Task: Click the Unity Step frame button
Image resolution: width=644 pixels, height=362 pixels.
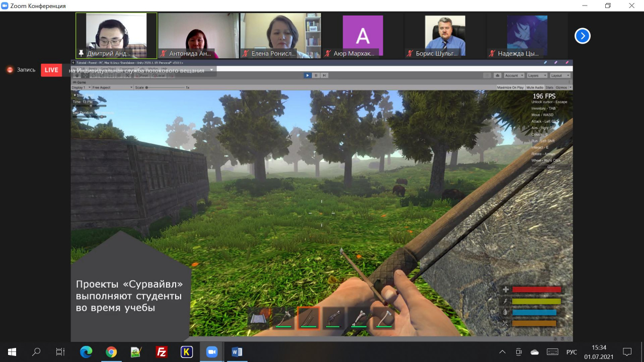Action: click(325, 75)
